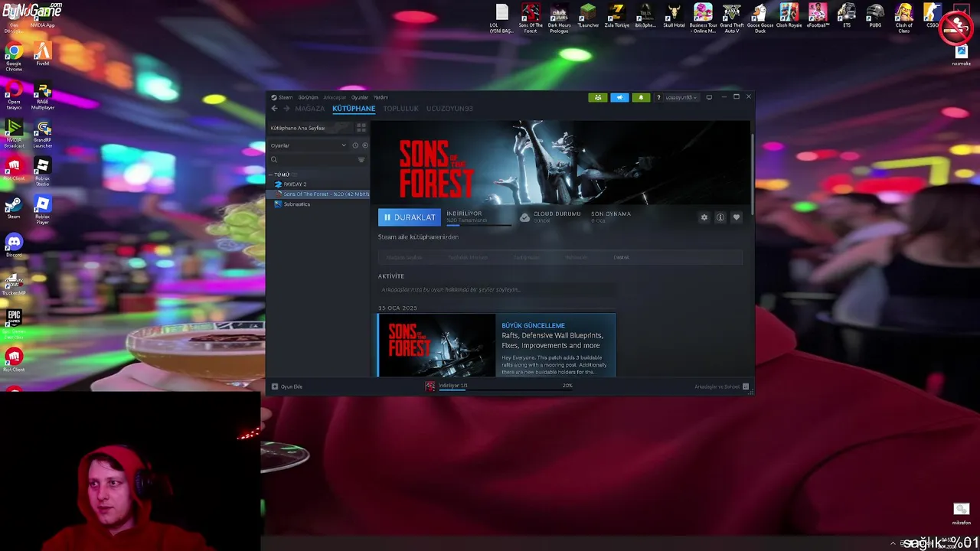Screen dimensions: 980x551
Task: Click the activity comment input field
Action: pyautogui.click(x=496, y=290)
